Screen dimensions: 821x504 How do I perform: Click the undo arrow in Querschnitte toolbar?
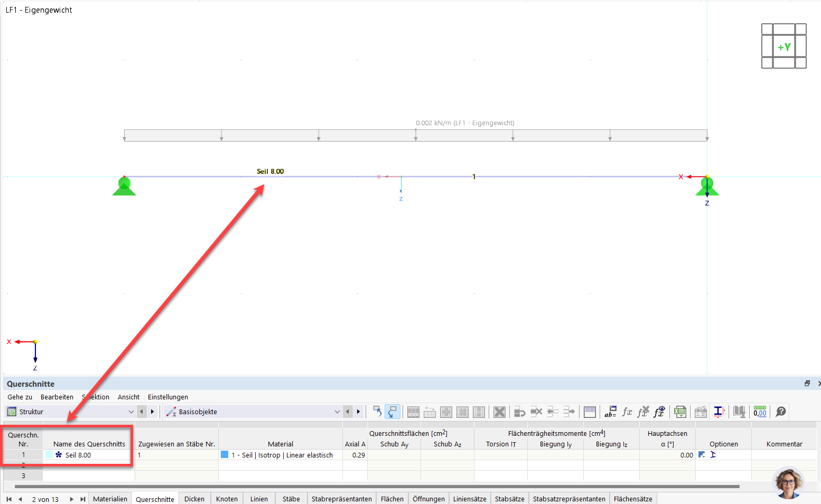pyautogui.click(x=377, y=412)
